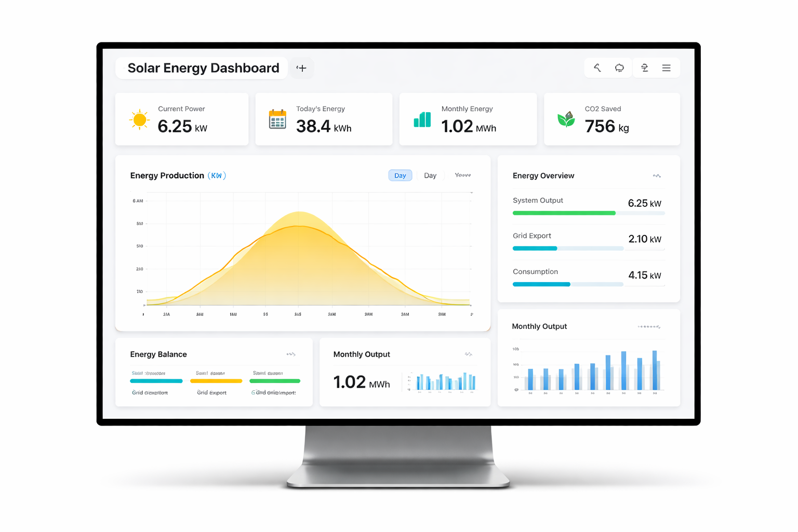Image resolution: width=798 pixels, height=532 pixels.
Task: Click the refresh icon in the top toolbar
Action: [x=619, y=68]
